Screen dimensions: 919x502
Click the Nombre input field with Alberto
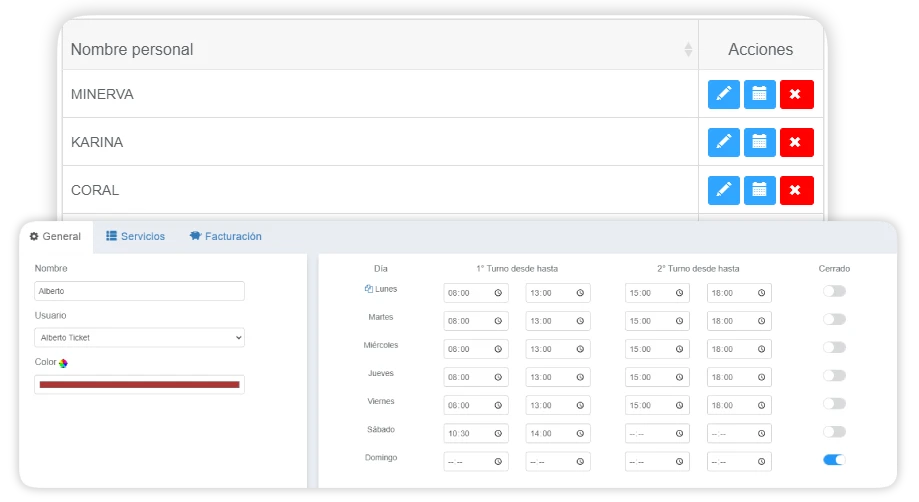coord(139,291)
